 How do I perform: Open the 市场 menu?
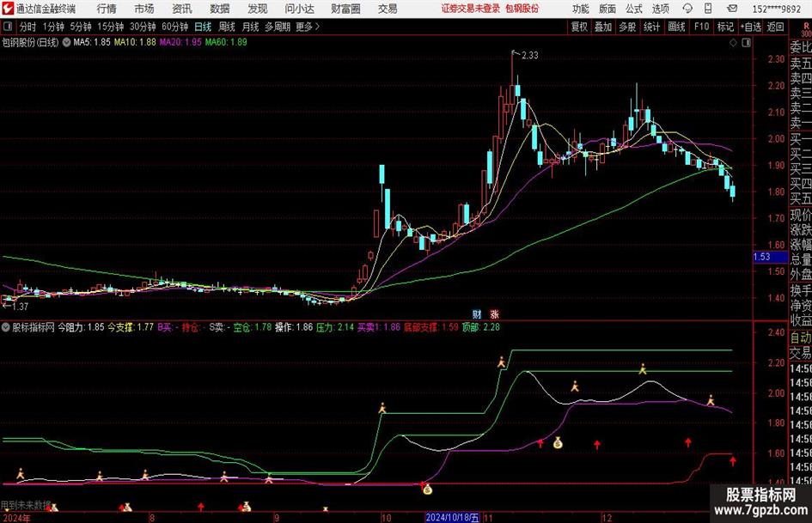click(x=144, y=9)
